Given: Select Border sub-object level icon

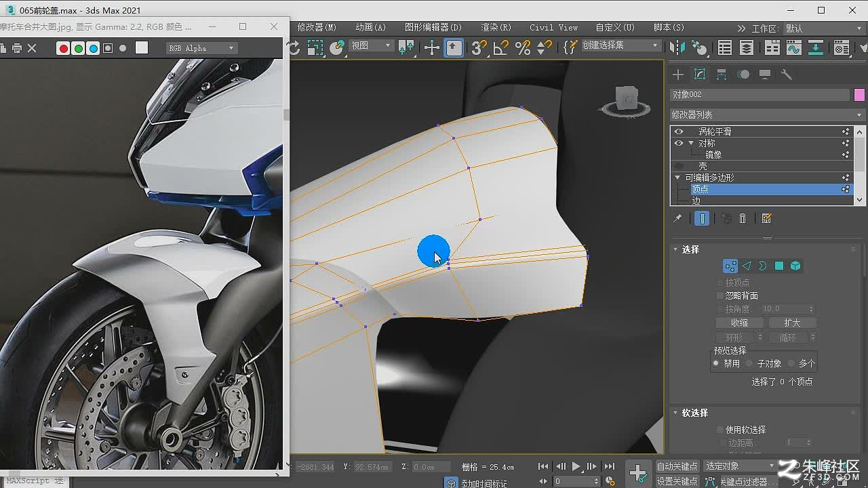Looking at the screenshot, I should pyautogui.click(x=763, y=266).
